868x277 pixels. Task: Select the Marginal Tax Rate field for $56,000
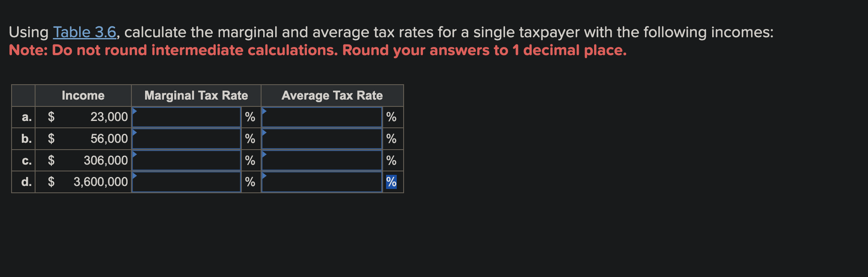(186, 138)
